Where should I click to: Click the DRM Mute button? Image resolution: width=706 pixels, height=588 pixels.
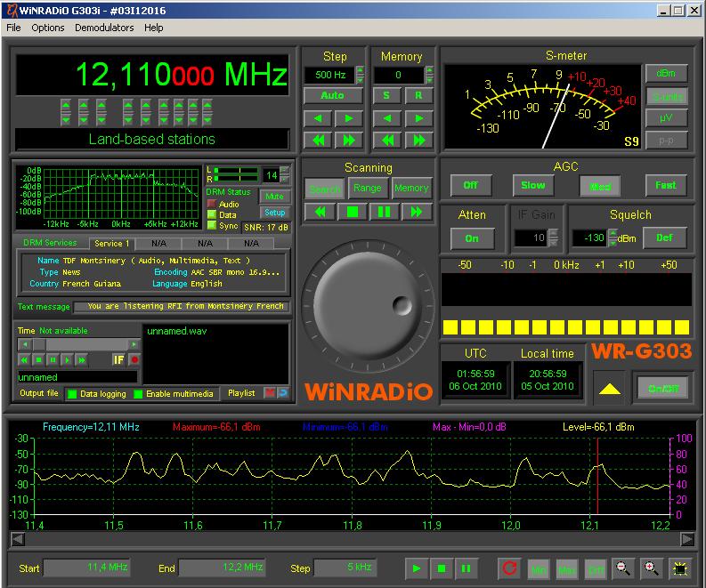tap(275, 197)
